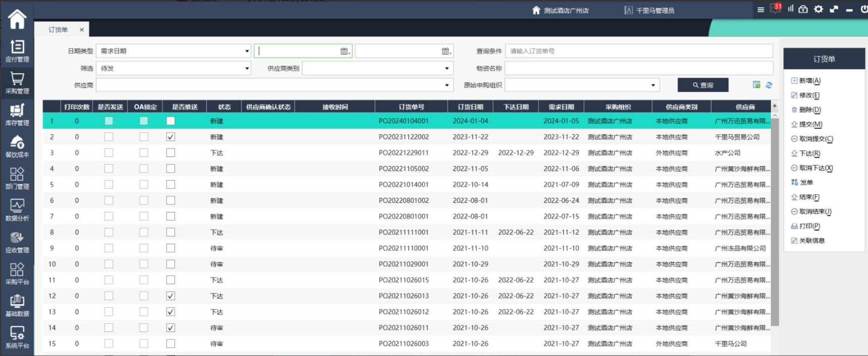Image resolution: width=868 pixels, height=356 pixels.
Task: Choose 新增(A) in the right panel
Action: tap(809, 81)
